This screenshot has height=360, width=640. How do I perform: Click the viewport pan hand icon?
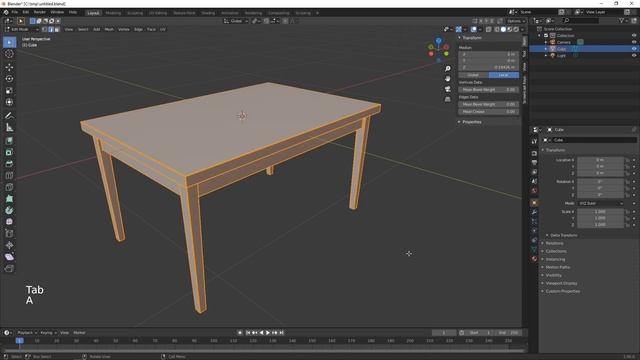(x=448, y=79)
